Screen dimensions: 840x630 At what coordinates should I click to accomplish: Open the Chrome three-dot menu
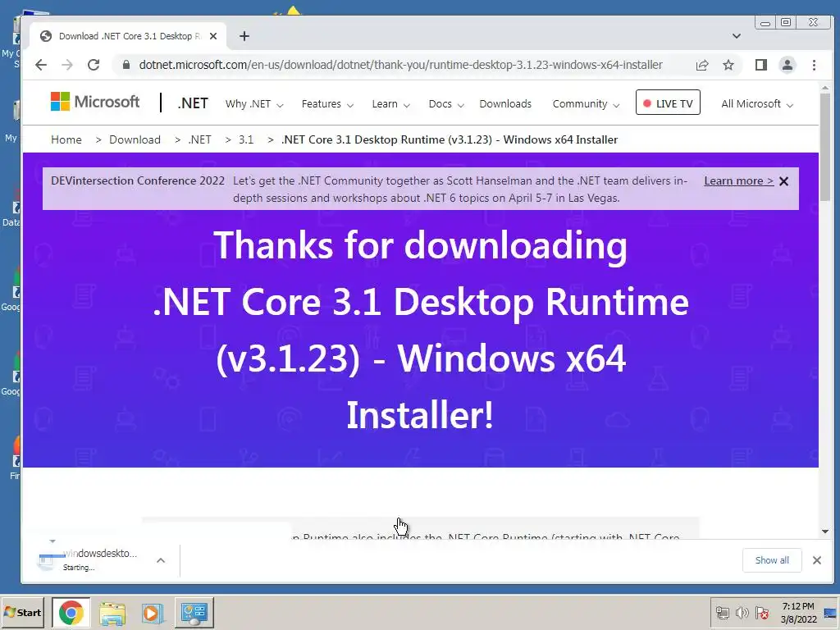click(814, 65)
